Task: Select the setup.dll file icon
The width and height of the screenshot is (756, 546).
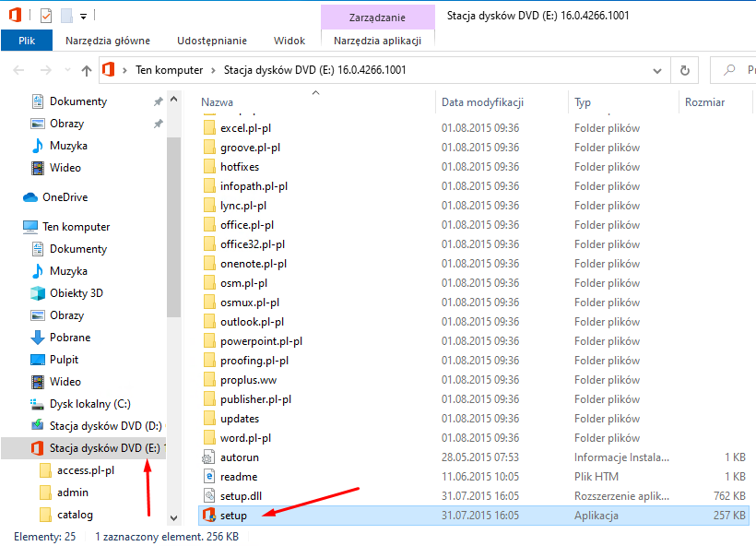Action: [208, 496]
